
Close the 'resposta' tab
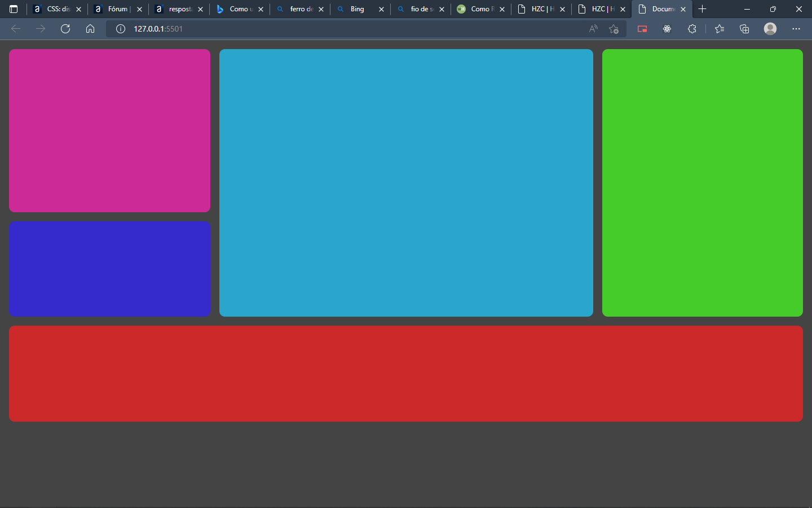(x=200, y=9)
